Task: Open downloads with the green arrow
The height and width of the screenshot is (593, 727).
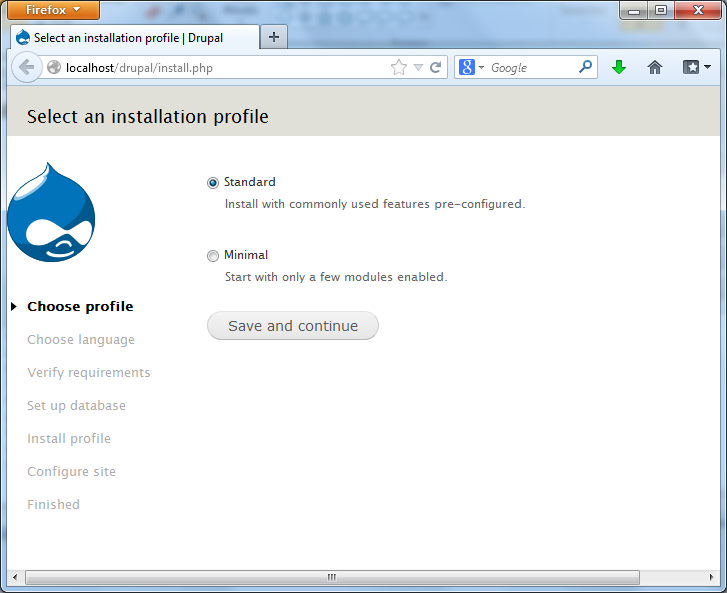Action: pos(619,68)
